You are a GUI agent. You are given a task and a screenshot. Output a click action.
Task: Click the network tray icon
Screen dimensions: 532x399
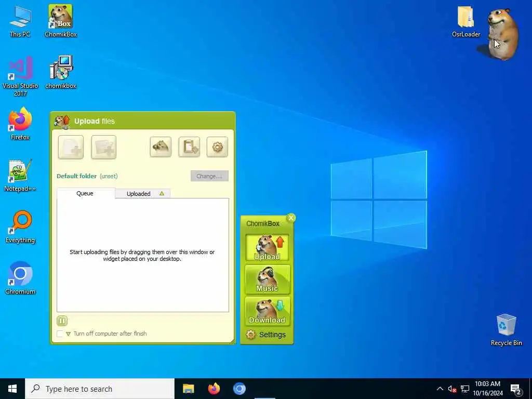coord(465,389)
